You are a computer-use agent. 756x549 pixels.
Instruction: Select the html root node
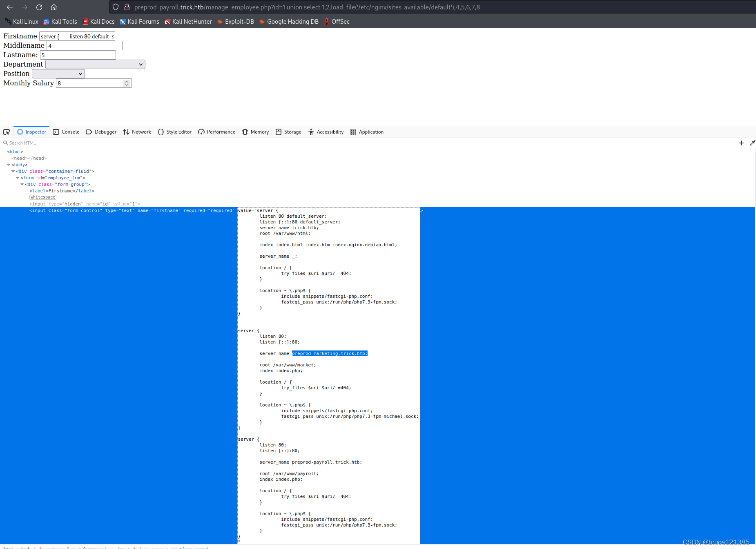pos(15,152)
